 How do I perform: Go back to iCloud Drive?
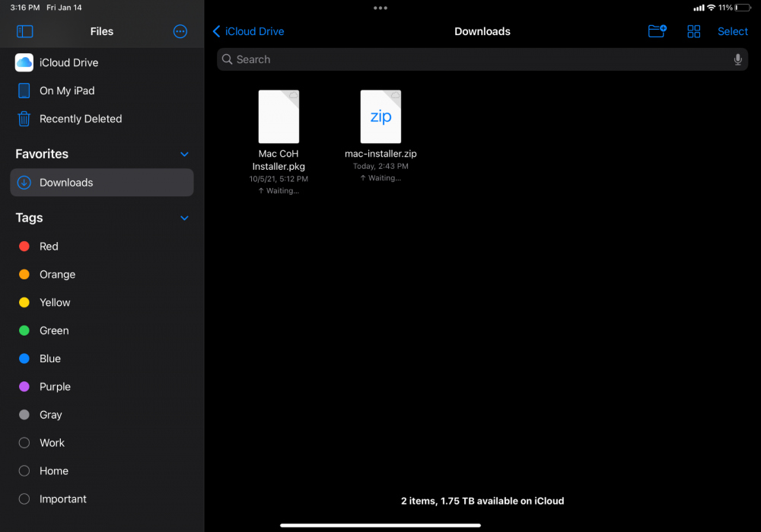[249, 31]
